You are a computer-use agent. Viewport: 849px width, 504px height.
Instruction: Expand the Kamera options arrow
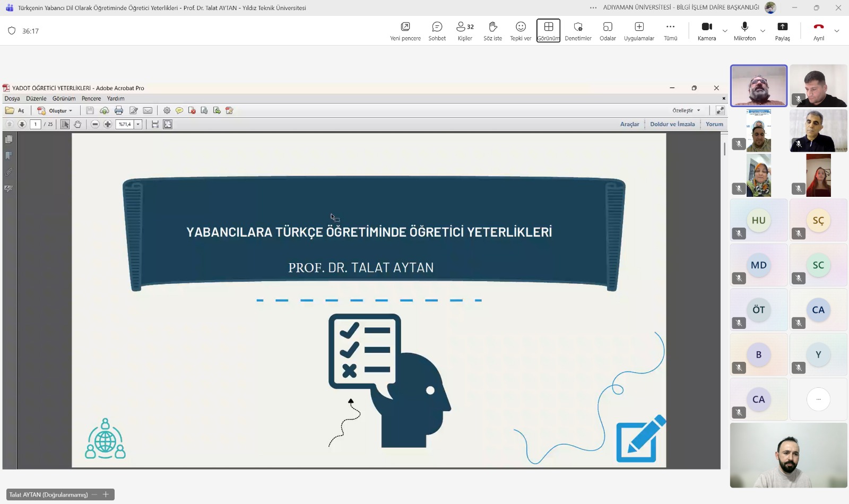point(725,31)
